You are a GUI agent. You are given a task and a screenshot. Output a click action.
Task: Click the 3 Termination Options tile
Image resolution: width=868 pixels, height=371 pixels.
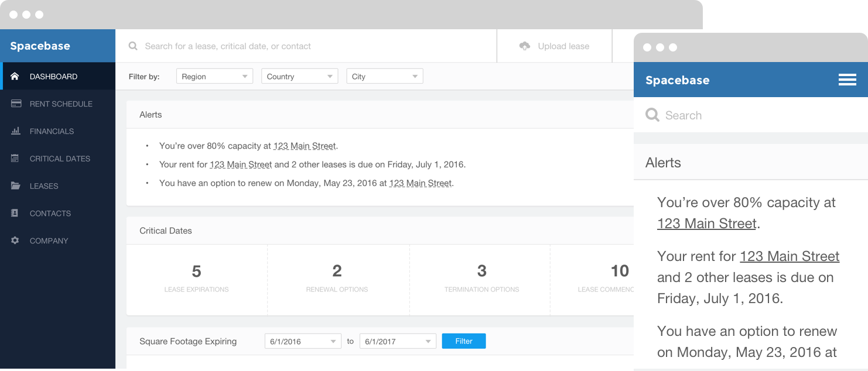point(480,279)
